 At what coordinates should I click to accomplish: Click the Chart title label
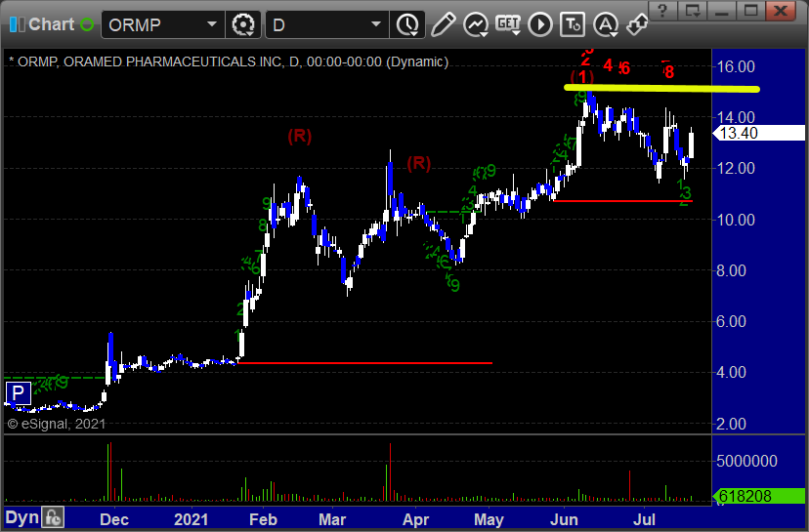click(x=51, y=24)
